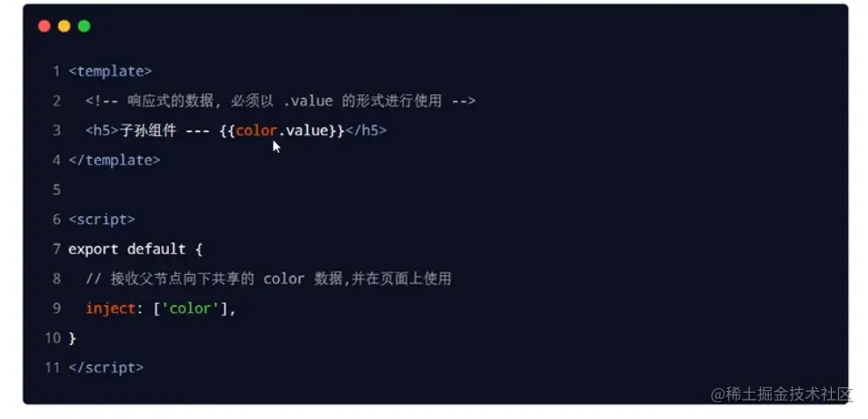Click the opening template tag on line 1
Viewport: 868px width, 419px height.
[110, 71]
